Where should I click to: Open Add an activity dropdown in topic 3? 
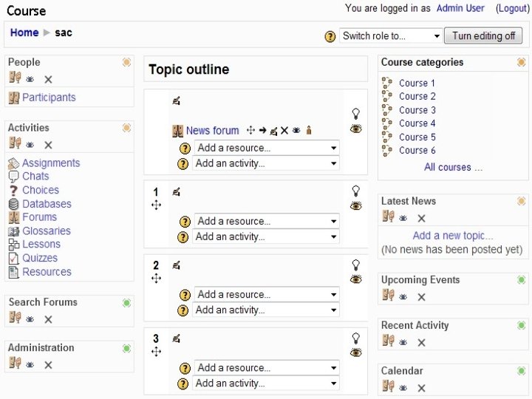pos(266,383)
